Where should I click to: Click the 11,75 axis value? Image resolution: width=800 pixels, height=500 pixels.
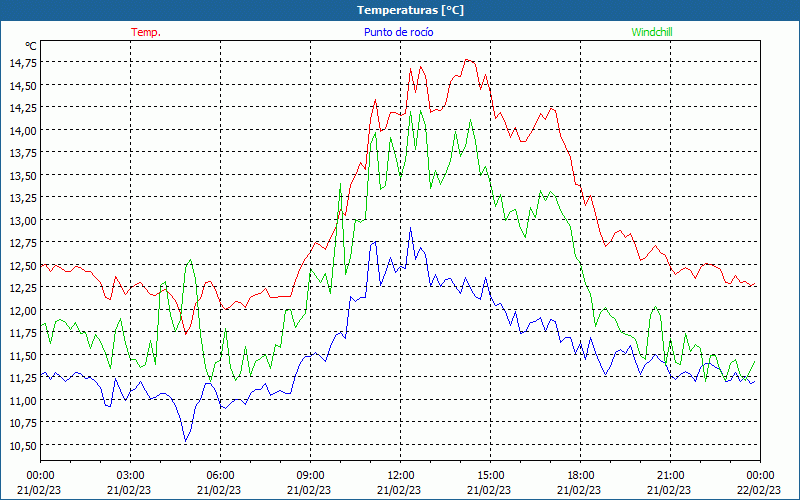point(22,333)
